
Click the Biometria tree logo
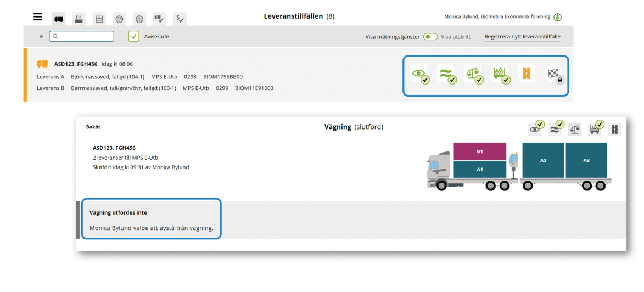click(557, 17)
